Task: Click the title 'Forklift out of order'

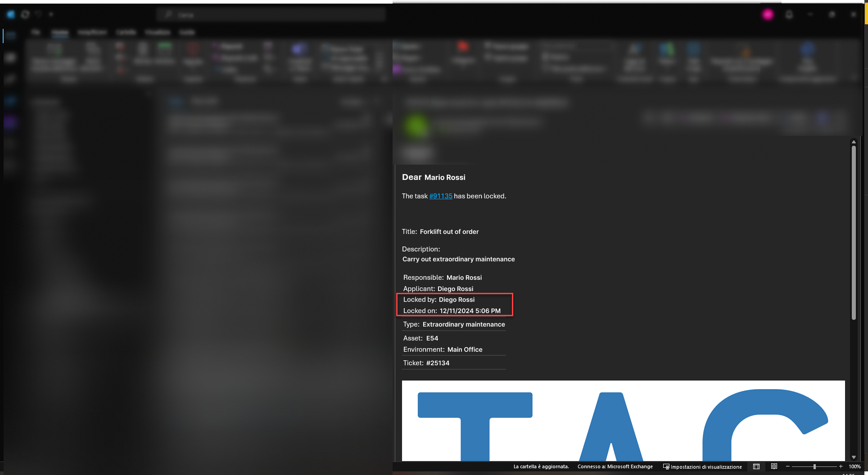Action: [449, 232]
